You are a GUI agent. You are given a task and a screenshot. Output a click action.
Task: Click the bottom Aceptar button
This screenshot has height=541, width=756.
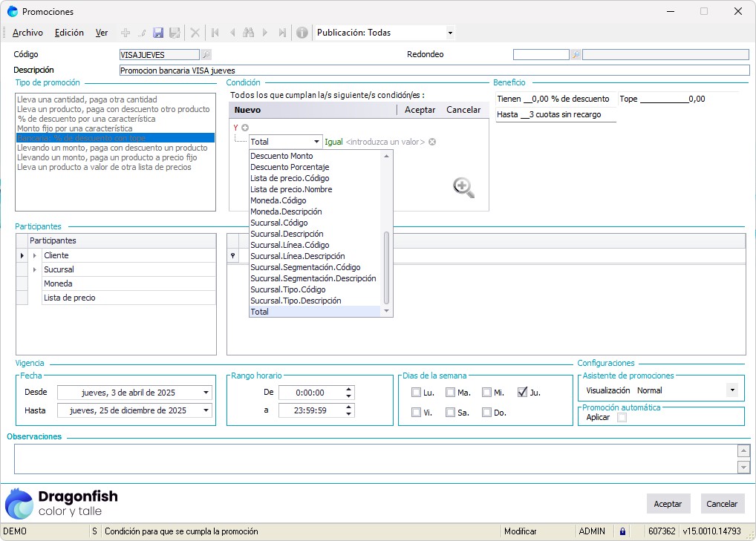coord(668,504)
